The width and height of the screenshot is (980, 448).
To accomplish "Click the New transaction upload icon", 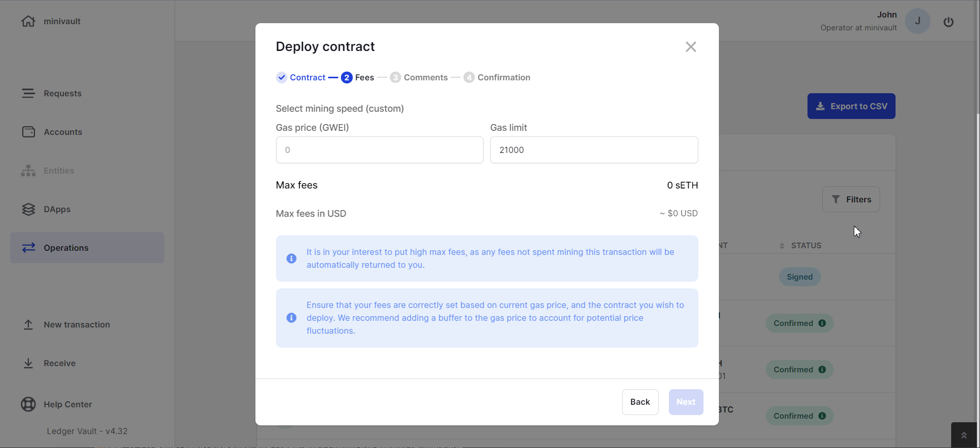I will coord(28,324).
